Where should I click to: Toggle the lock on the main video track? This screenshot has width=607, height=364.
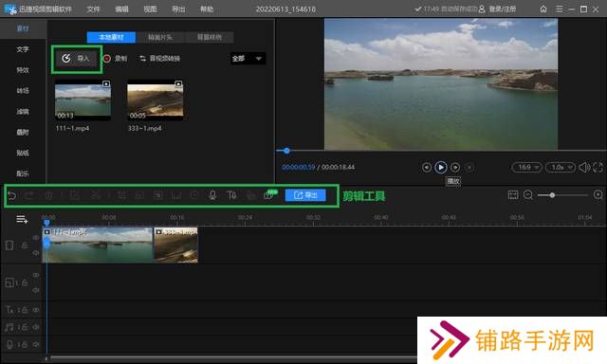[x=25, y=246]
